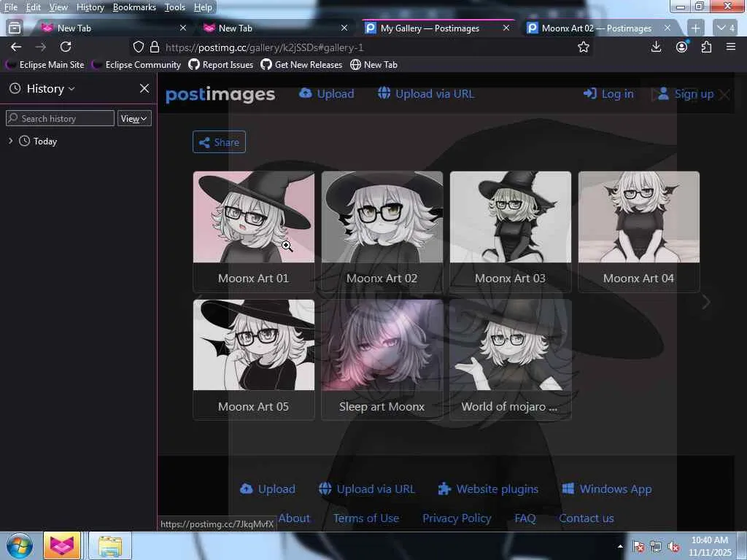747x560 pixels.
Task: Select the Today history entry
Action: pos(44,141)
